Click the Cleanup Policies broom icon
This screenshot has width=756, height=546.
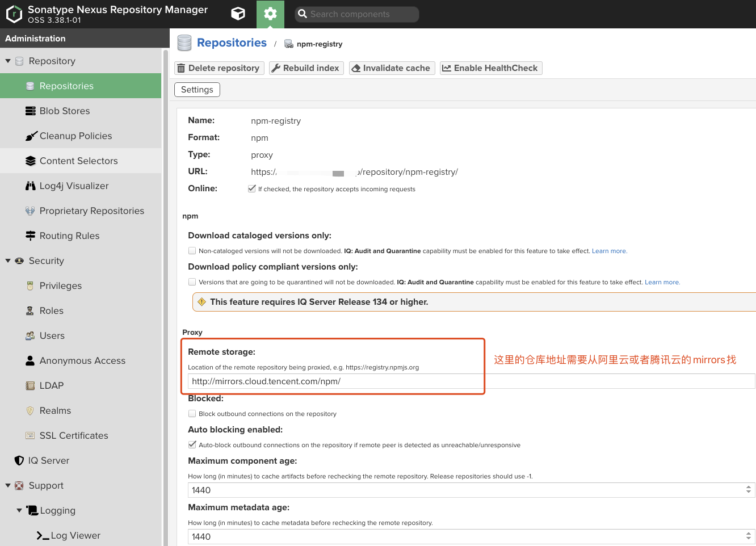click(x=31, y=136)
